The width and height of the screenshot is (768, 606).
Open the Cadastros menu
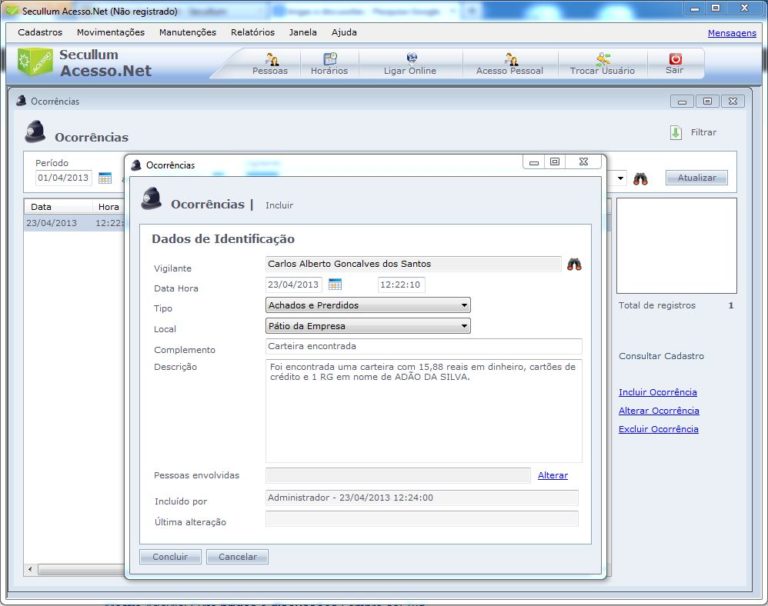pos(40,32)
